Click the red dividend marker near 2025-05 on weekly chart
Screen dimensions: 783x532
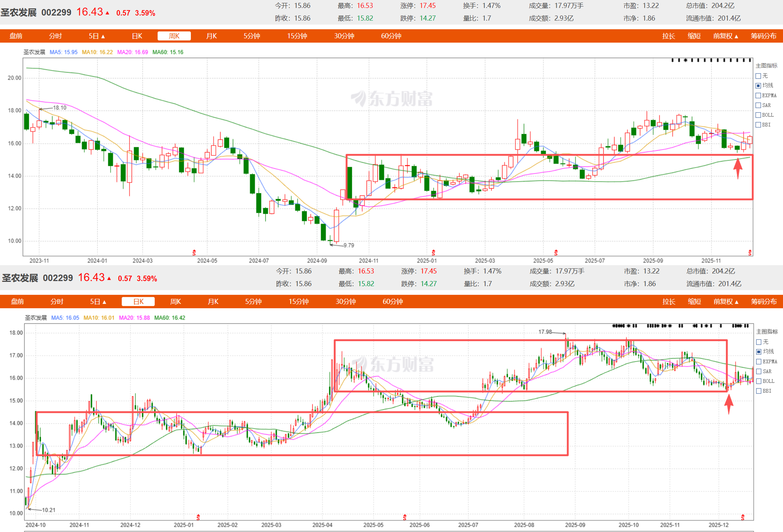(x=556, y=252)
